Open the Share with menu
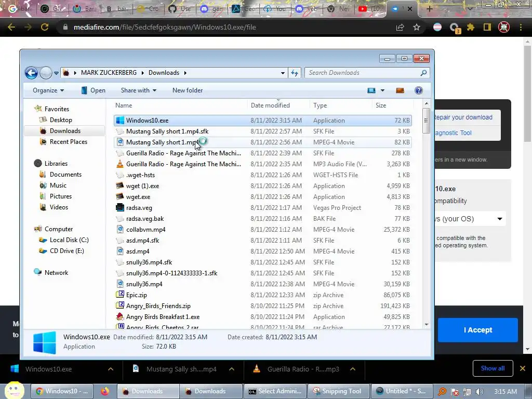 tap(138, 90)
